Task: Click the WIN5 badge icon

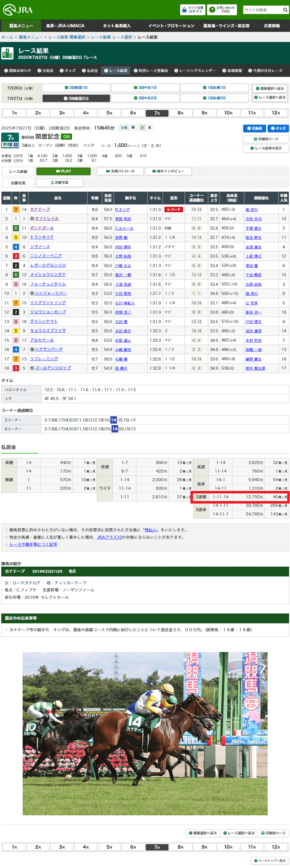Action: [x=10, y=145]
